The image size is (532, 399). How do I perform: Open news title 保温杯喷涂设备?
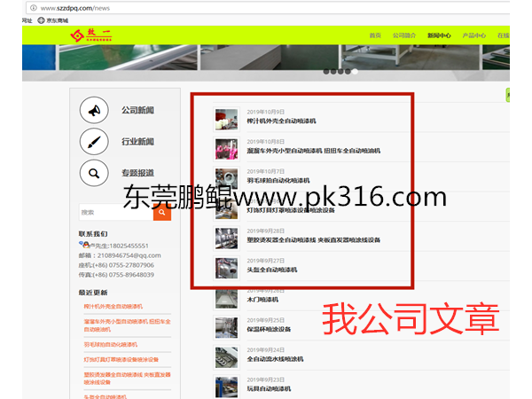(x=269, y=329)
